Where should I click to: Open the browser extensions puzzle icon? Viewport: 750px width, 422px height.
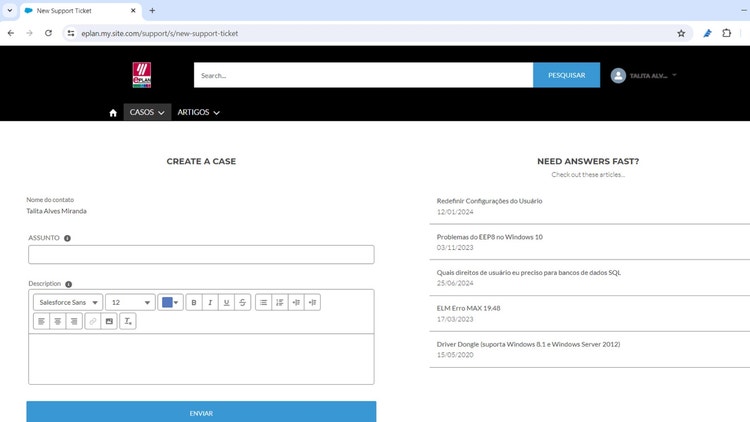click(x=727, y=33)
